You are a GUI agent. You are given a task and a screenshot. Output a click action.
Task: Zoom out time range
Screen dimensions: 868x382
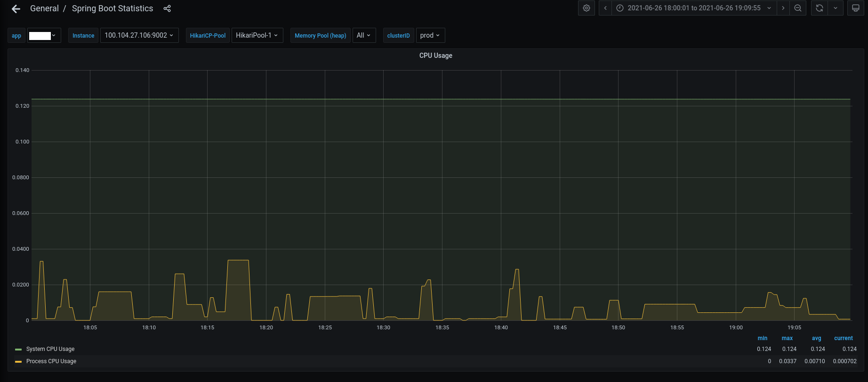(x=798, y=8)
